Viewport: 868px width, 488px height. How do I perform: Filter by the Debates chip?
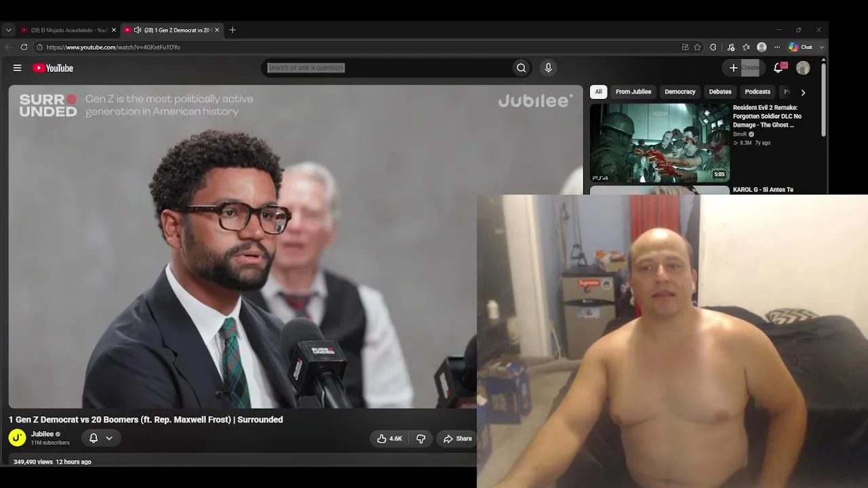click(x=720, y=91)
